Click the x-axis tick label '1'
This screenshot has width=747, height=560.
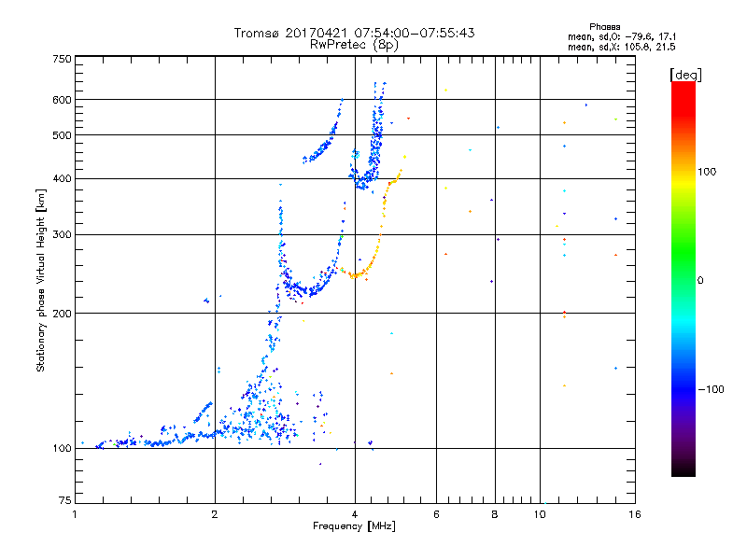click(75, 514)
